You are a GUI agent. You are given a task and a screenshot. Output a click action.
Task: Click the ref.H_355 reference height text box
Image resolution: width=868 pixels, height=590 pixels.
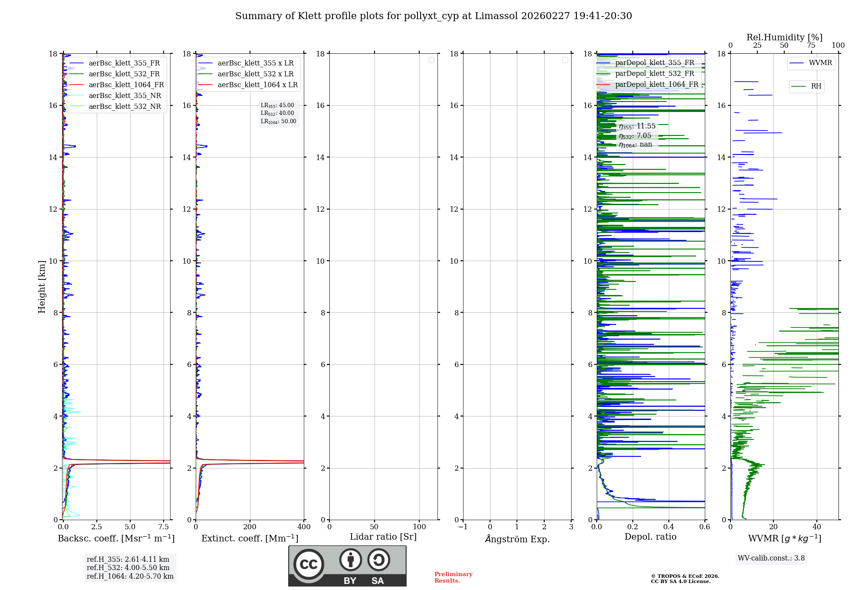click(x=128, y=560)
